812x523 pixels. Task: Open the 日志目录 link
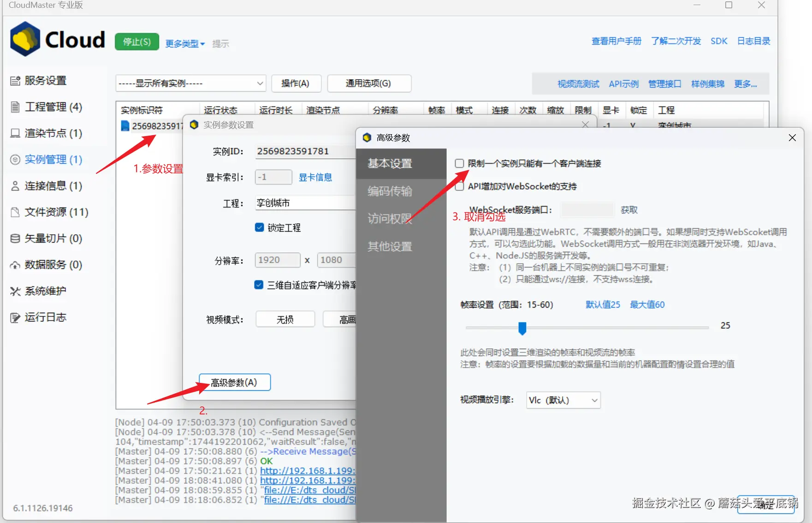pos(754,41)
